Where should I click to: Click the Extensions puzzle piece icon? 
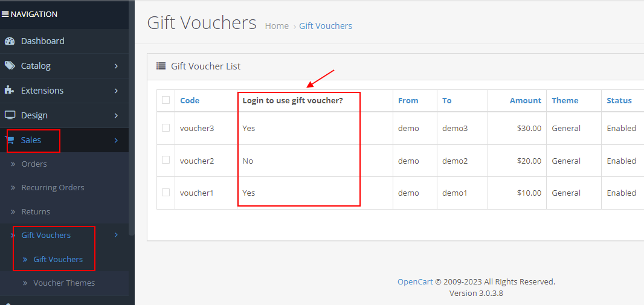point(9,91)
